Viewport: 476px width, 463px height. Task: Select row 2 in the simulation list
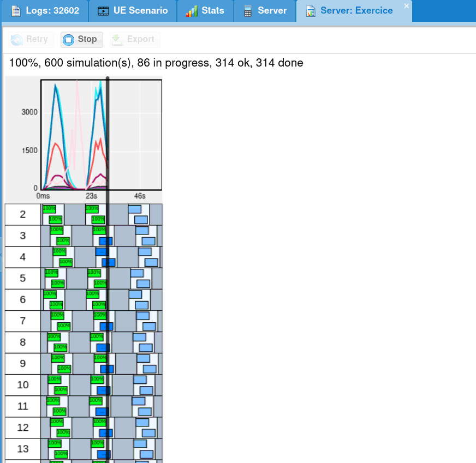coord(22,214)
